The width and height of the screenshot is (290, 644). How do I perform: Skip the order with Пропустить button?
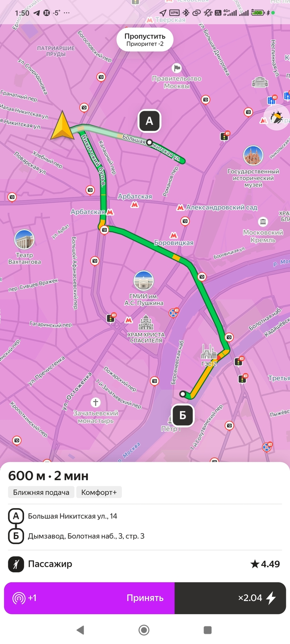[x=145, y=40]
